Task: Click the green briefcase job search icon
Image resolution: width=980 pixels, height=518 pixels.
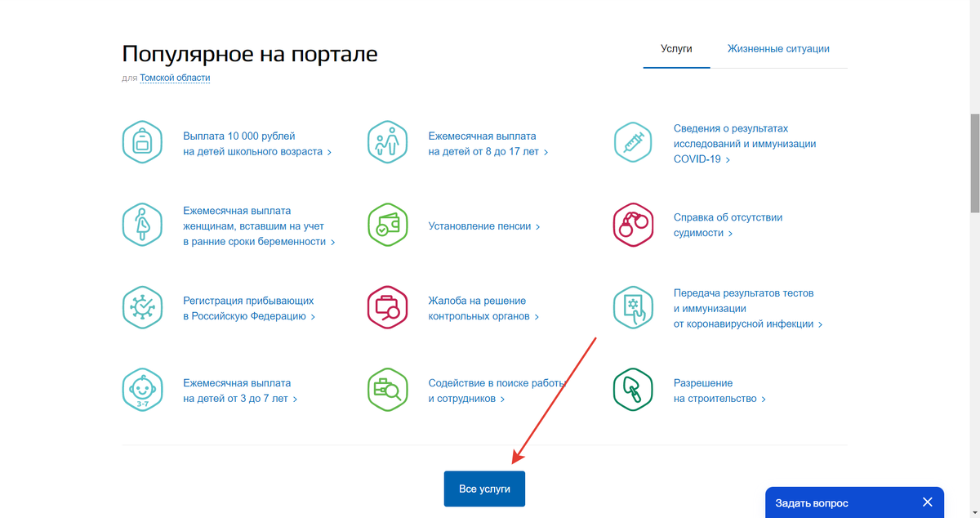Action: [x=387, y=390]
